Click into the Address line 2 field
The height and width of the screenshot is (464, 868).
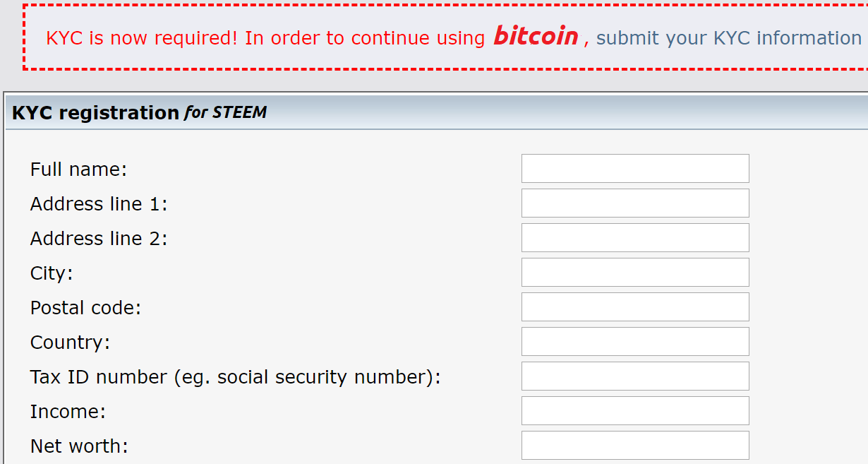635,238
